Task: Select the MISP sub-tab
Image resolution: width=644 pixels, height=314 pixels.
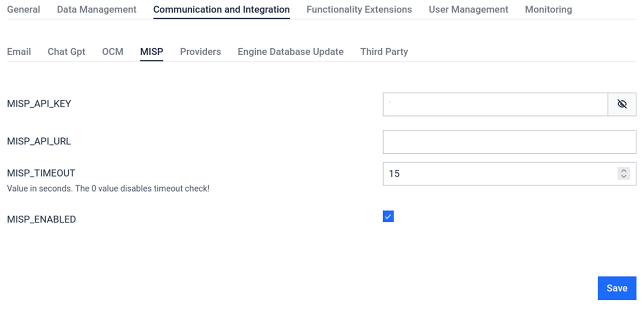Action: coord(152,52)
